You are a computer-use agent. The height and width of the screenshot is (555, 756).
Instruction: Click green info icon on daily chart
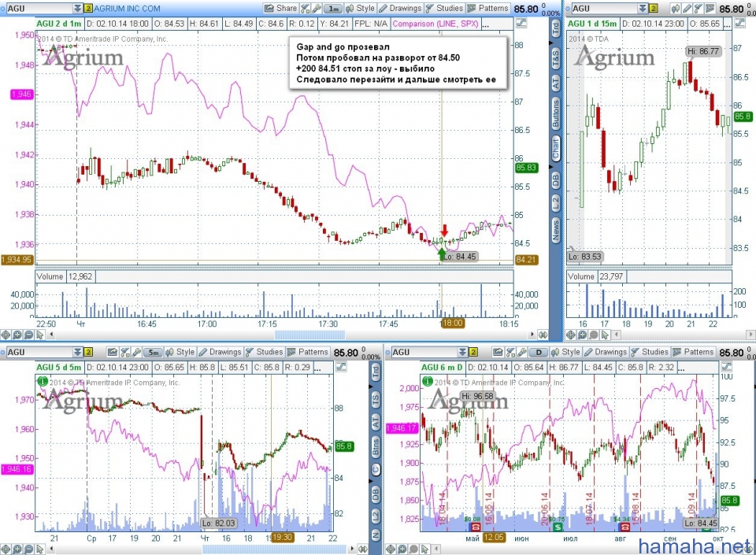point(427,381)
